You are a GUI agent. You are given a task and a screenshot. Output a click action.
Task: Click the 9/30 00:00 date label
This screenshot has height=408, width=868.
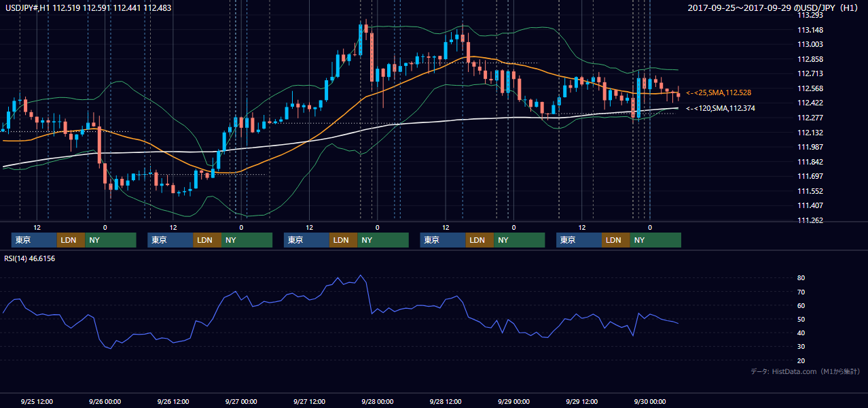click(x=650, y=401)
